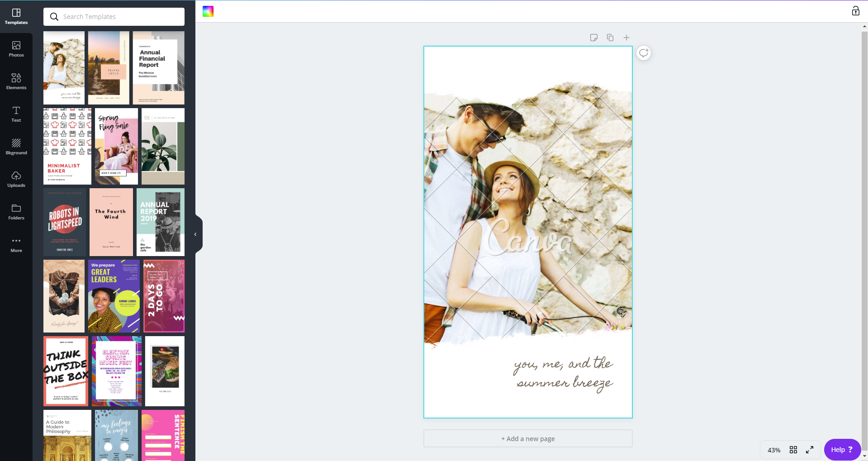Click the vertical scrollbar on the right
Screen dimensions: 868x461
click(864, 242)
